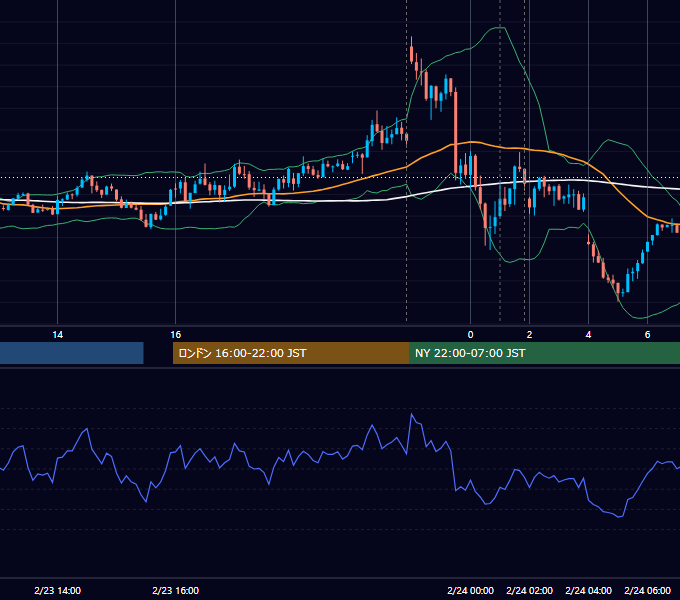Select the NY 22:00-07:00 JST session bar
Viewport: 680px width, 600px height.
click(544, 353)
